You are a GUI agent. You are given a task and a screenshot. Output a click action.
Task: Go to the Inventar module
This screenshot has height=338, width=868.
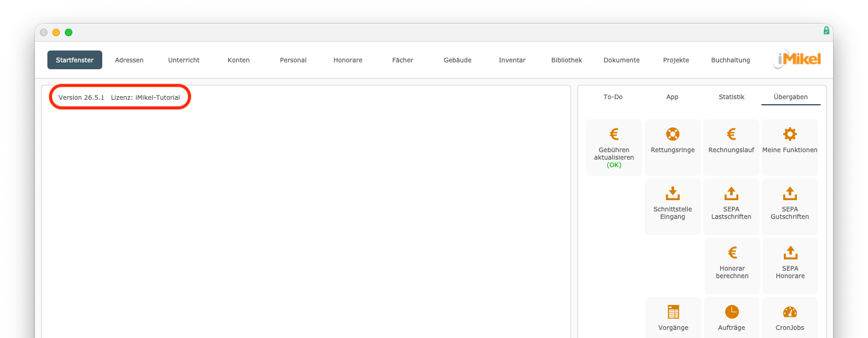click(512, 60)
